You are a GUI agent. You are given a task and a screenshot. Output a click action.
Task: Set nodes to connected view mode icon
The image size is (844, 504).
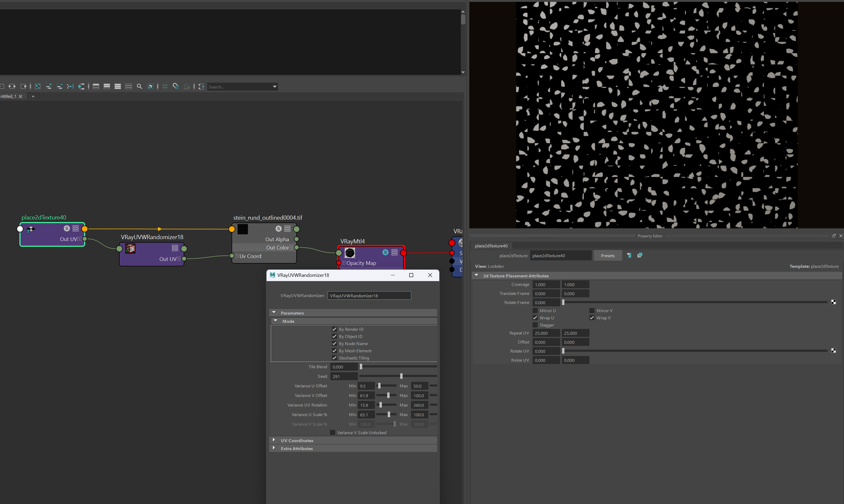point(107,87)
